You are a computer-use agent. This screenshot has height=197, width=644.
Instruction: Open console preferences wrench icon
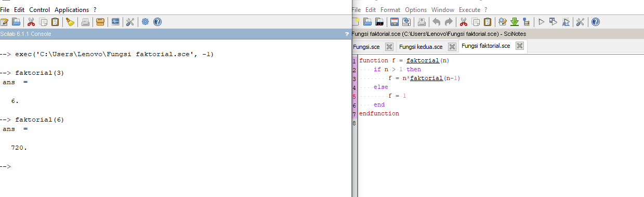[x=130, y=22]
